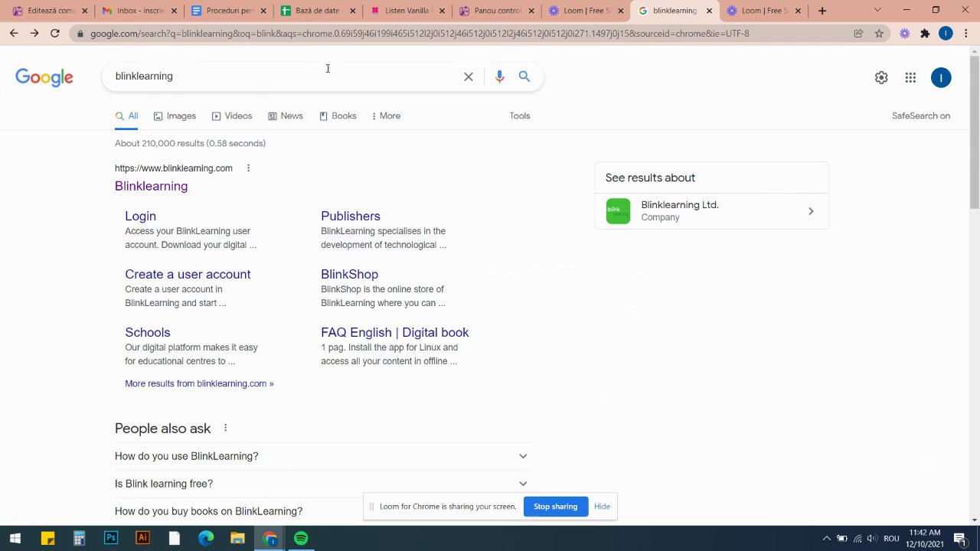Click SafeSearch on setting

921,116
